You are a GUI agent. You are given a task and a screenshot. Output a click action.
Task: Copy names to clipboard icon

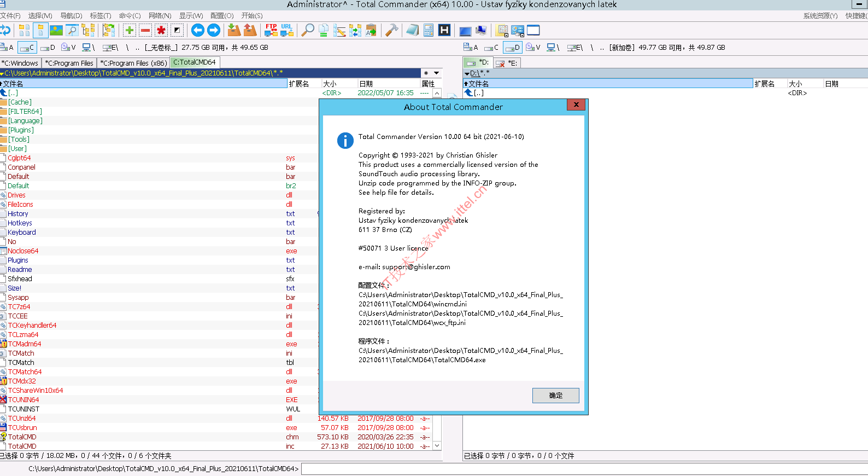click(371, 30)
